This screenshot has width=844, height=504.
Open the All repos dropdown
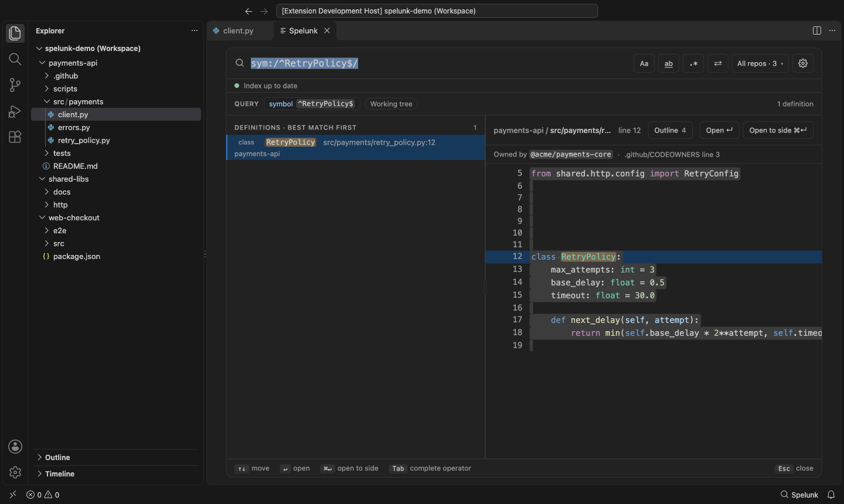tap(760, 63)
